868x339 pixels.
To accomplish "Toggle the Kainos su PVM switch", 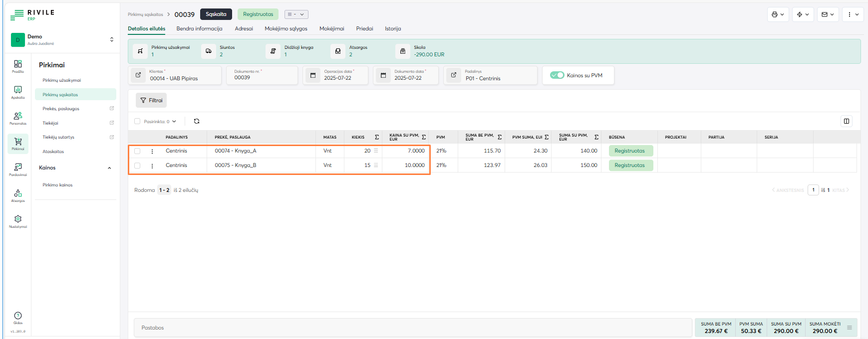I will coord(557,75).
